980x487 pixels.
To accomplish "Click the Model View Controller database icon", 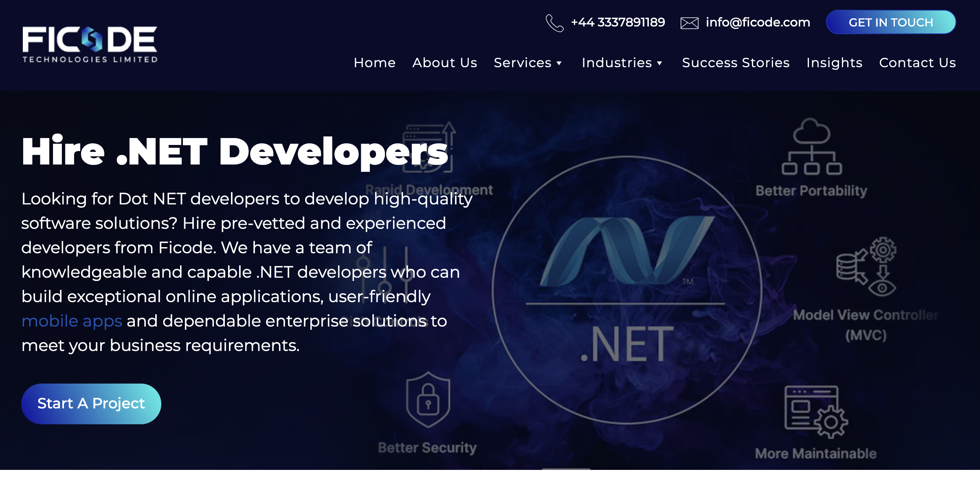I will point(866,267).
